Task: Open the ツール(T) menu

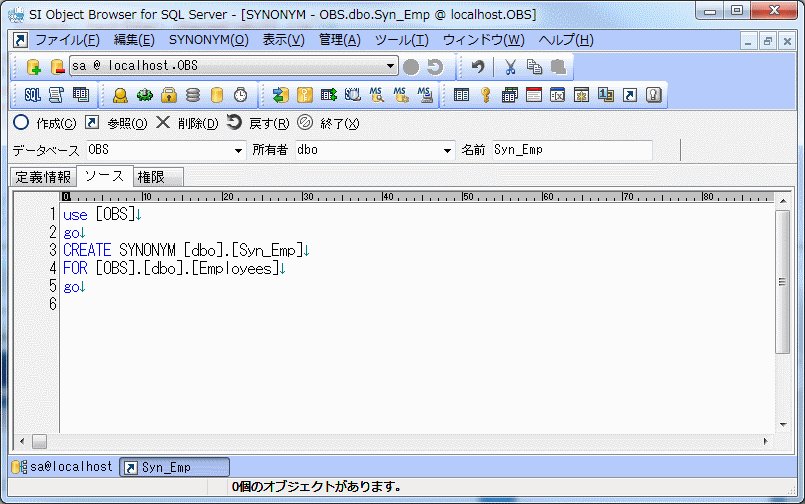Action: (401, 40)
